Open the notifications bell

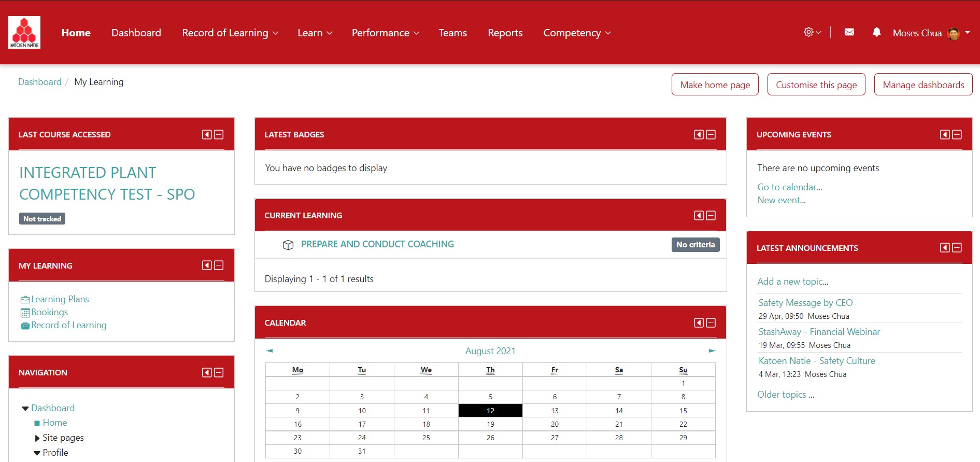pyautogui.click(x=876, y=32)
